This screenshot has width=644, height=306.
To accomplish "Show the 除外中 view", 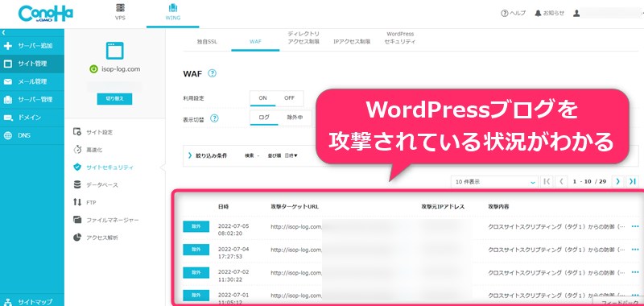I will click(x=295, y=118).
